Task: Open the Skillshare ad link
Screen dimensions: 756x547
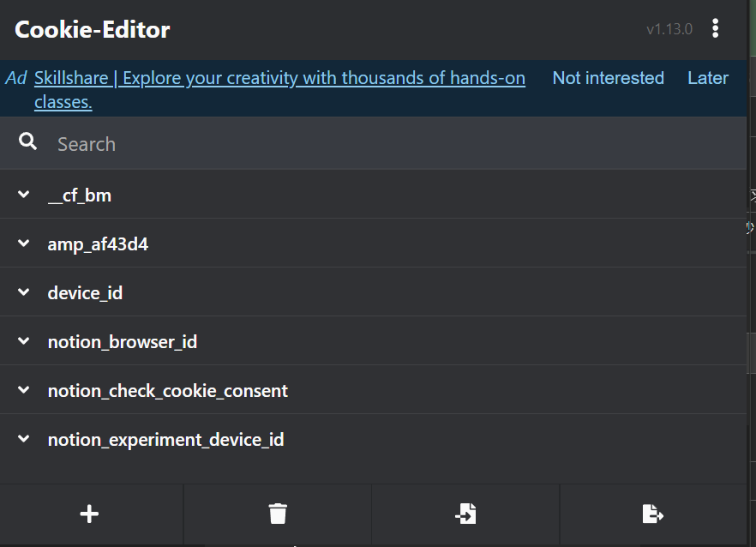Action: pyautogui.click(x=279, y=78)
